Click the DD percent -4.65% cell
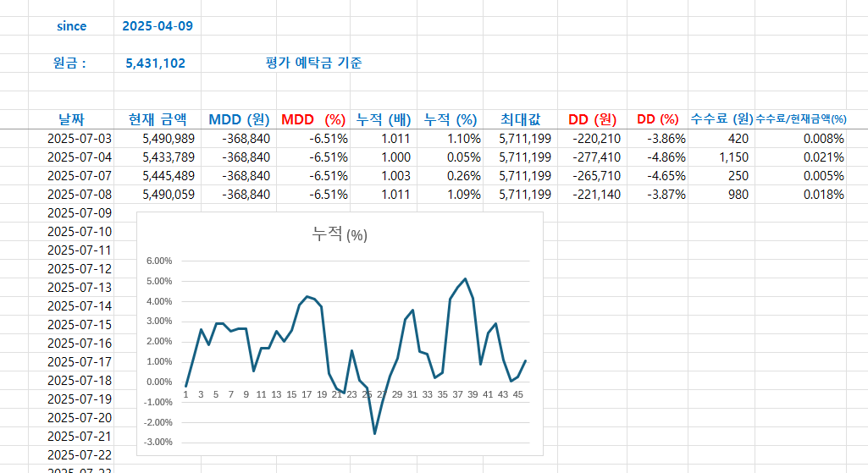The width and height of the screenshot is (868, 473). click(x=658, y=176)
